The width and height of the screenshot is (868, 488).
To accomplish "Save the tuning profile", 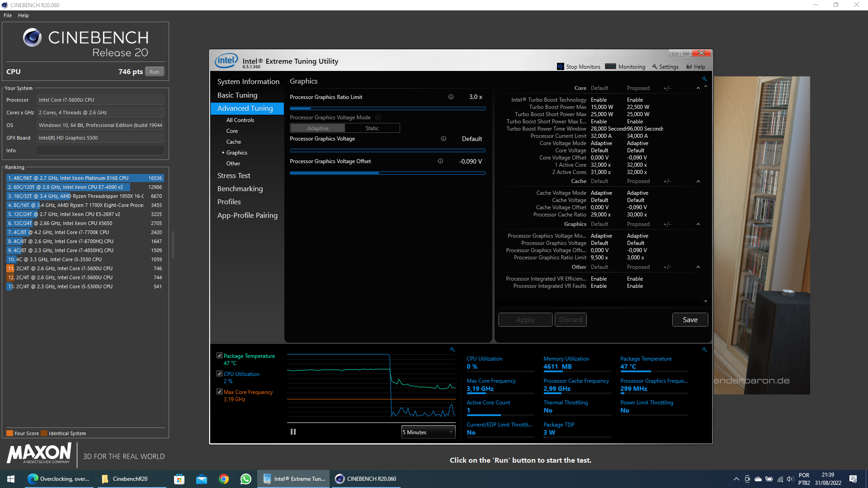I will [690, 320].
